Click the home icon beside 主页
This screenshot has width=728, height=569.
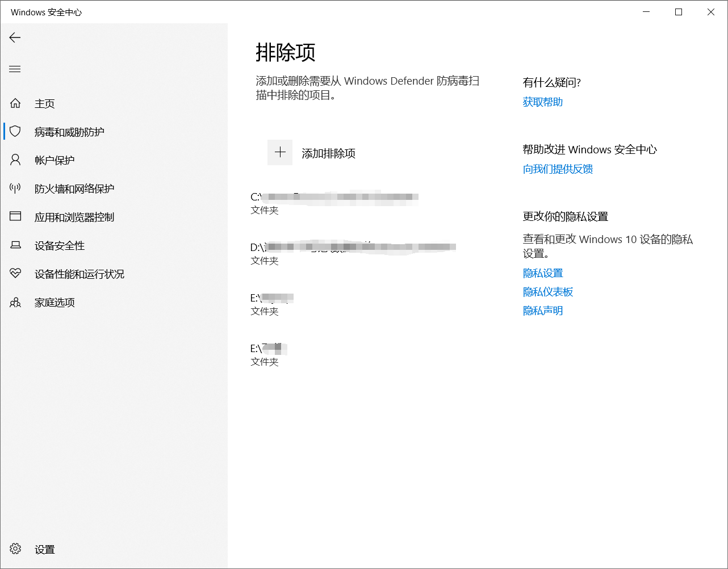(15, 103)
